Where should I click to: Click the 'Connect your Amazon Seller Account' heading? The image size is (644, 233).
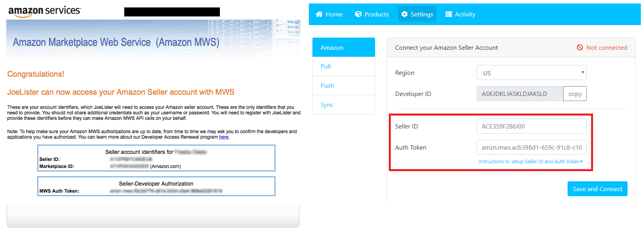click(x=446, y=47)
